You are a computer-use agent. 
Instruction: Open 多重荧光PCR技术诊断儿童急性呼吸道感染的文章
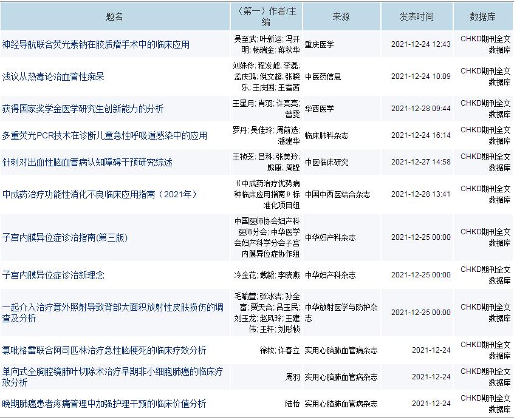(105, 135)
